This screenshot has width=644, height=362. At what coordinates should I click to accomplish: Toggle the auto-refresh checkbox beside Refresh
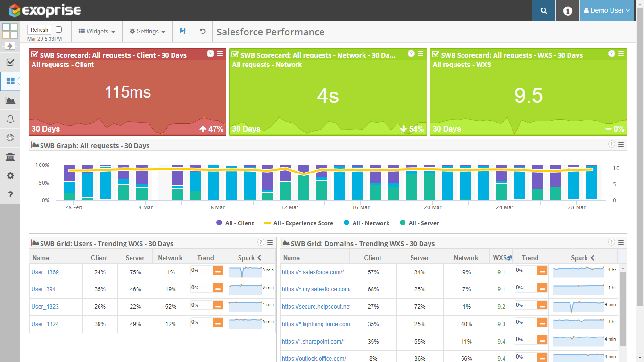click(x=58, y=29)
